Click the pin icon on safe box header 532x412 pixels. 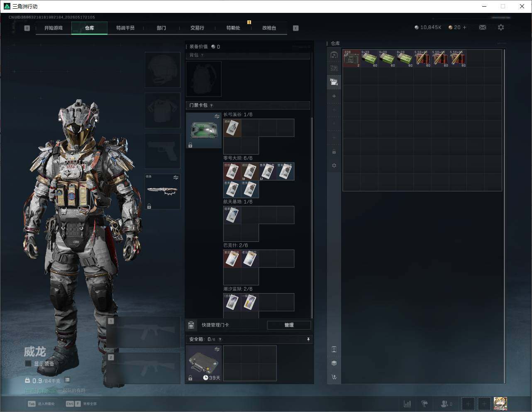pyautogui.click(x=308, y=339)
